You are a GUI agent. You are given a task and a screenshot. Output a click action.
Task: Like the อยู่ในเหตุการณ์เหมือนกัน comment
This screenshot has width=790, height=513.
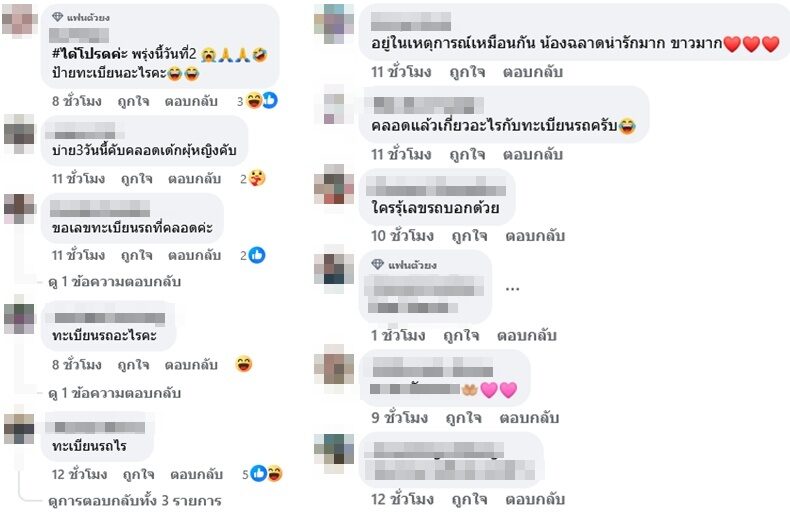pos(467,72)
